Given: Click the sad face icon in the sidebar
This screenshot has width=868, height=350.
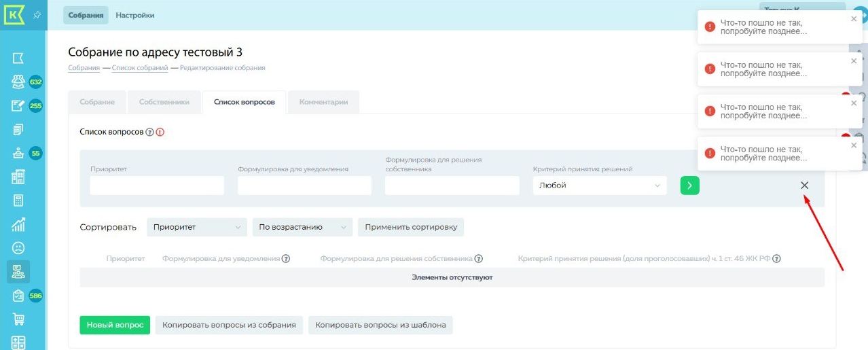Looking at the screenshot, I should coord(18,247).
